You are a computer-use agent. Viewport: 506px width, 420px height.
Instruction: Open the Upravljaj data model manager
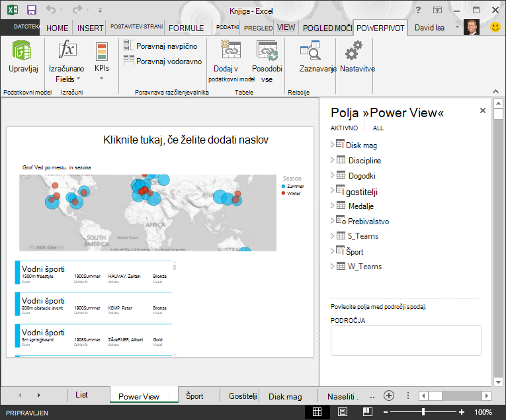[23, 56]
